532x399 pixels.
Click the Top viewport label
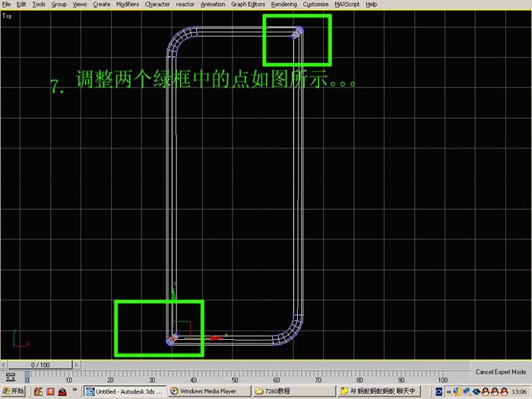coord(7,16)
